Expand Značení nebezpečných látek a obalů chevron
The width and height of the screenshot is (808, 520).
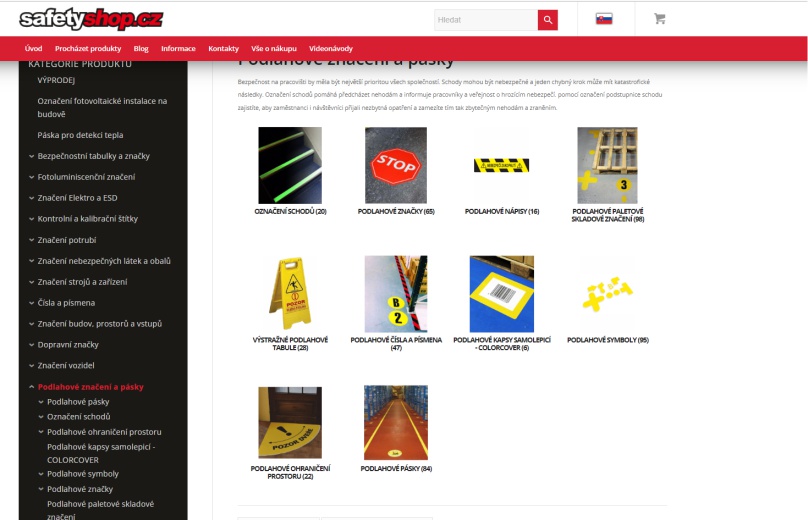pos(31,261)
